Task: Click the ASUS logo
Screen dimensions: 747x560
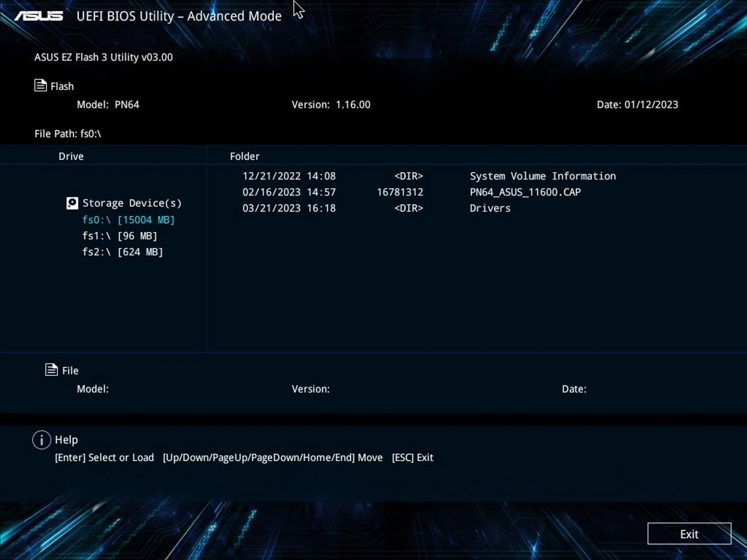Action: tap(39, 16)
